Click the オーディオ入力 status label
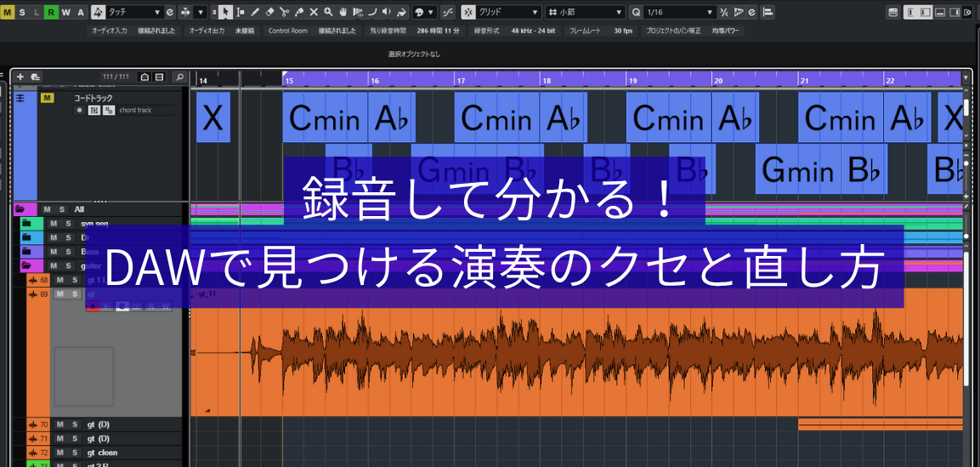This screenshot has width=980, height=467. 109,31
